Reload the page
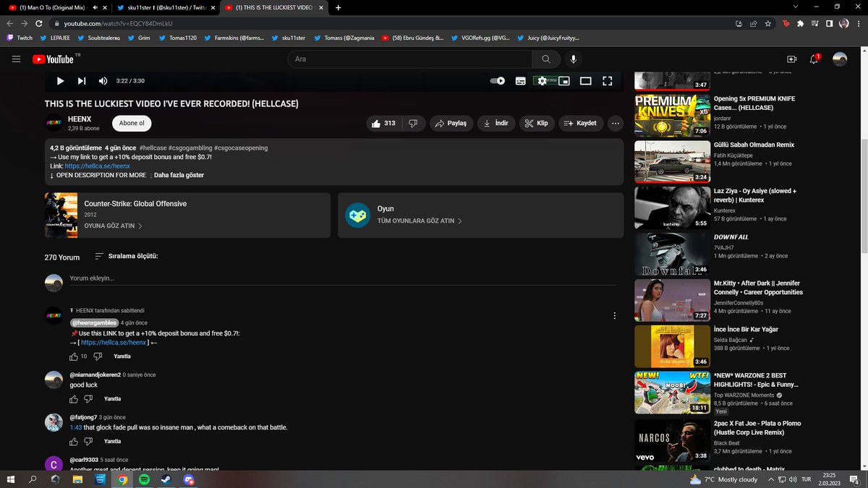This screenshot has width=868, height=488. tap(40, 23)
